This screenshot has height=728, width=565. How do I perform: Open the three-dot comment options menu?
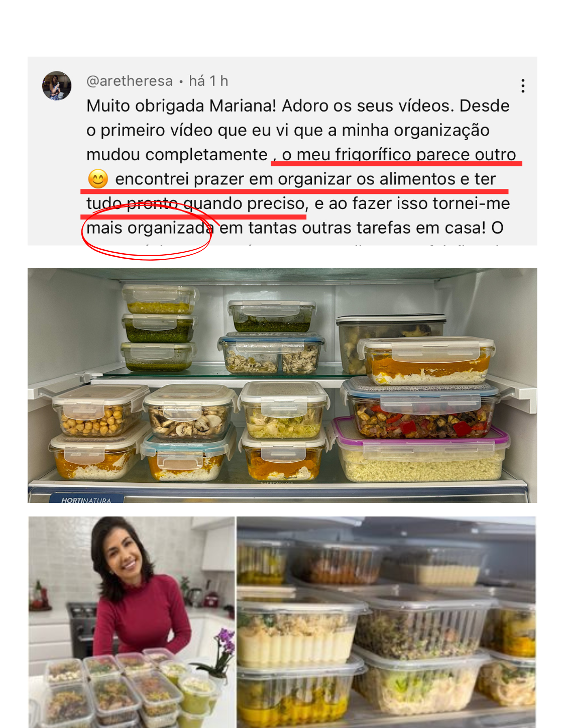[523, 86]
